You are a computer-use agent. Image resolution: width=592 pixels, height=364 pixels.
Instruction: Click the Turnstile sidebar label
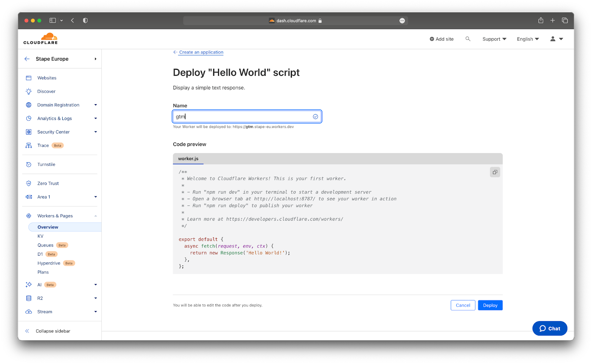click(46, 164)
